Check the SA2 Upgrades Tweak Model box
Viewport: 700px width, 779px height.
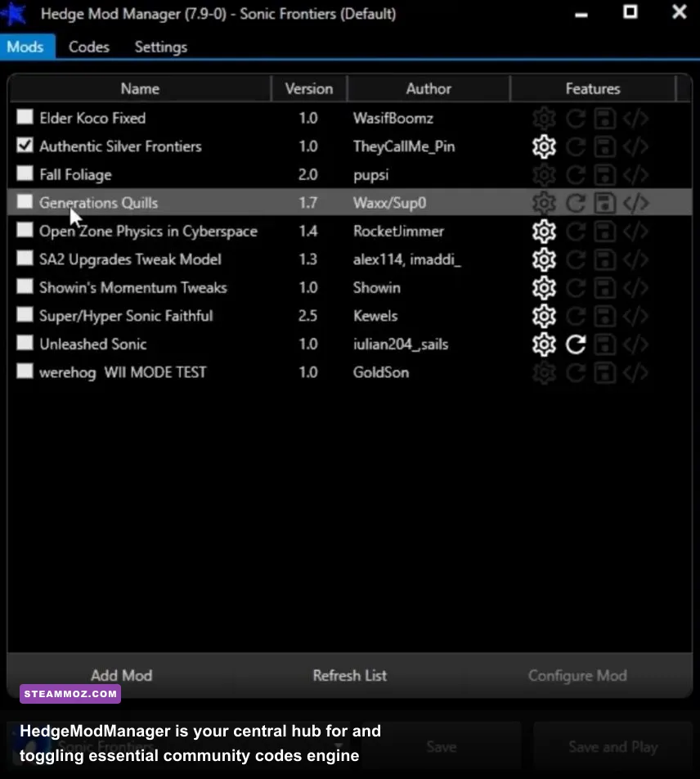[25, 259]
